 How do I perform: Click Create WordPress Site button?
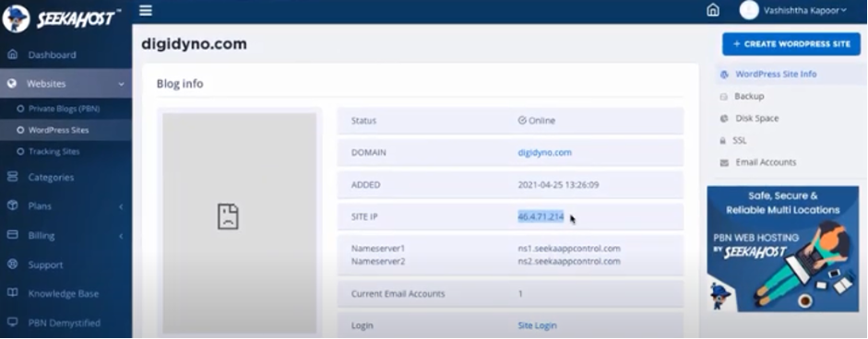point(791,44)
